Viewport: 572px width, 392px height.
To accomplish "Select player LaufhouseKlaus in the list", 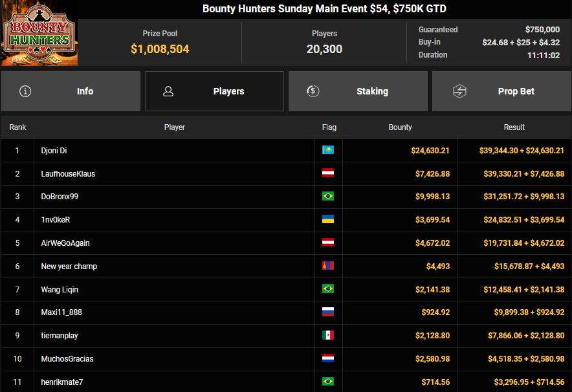I will [68, 174].
